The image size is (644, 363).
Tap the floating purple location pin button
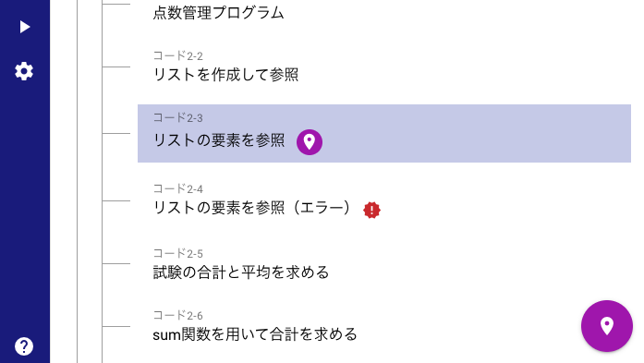(607, 326)
